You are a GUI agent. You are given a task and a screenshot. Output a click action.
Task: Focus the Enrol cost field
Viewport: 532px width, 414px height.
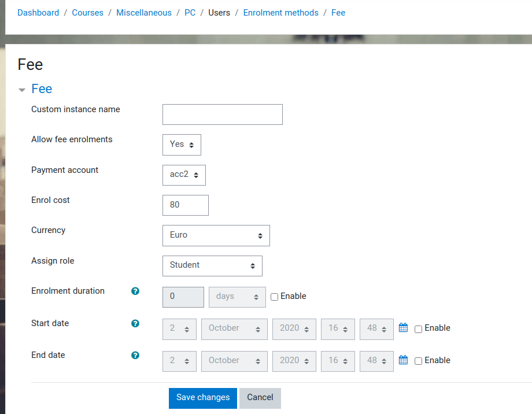(186, 205)
